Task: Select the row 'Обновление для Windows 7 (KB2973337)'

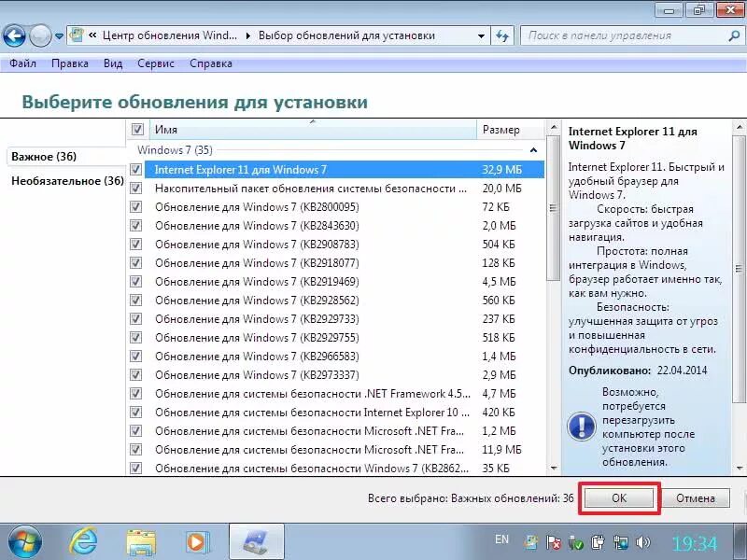Action: (344, 375)
